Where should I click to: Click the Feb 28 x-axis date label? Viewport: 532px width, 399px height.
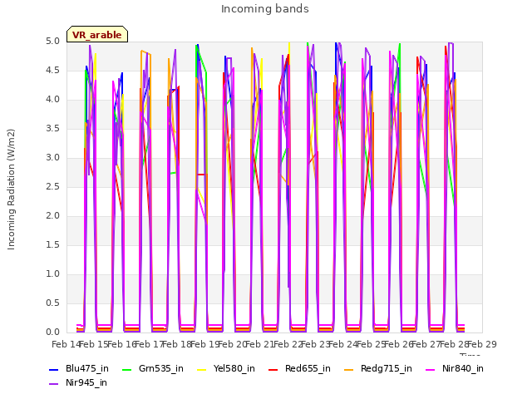click(x=455, y=345)
